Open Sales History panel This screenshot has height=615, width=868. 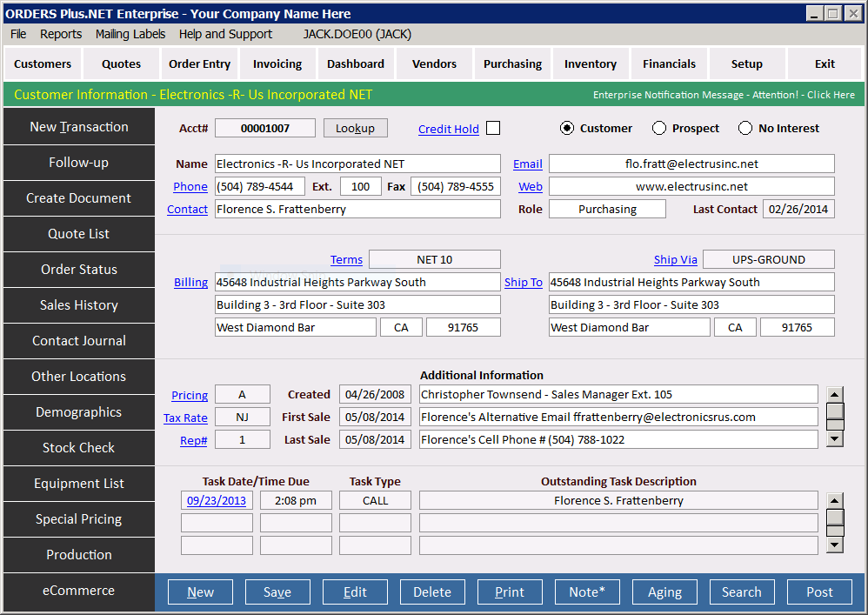click(79, 305)
